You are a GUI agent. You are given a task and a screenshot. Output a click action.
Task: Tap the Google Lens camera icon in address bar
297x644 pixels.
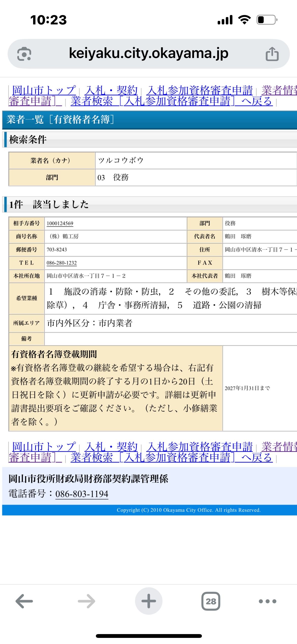point(24,54)
